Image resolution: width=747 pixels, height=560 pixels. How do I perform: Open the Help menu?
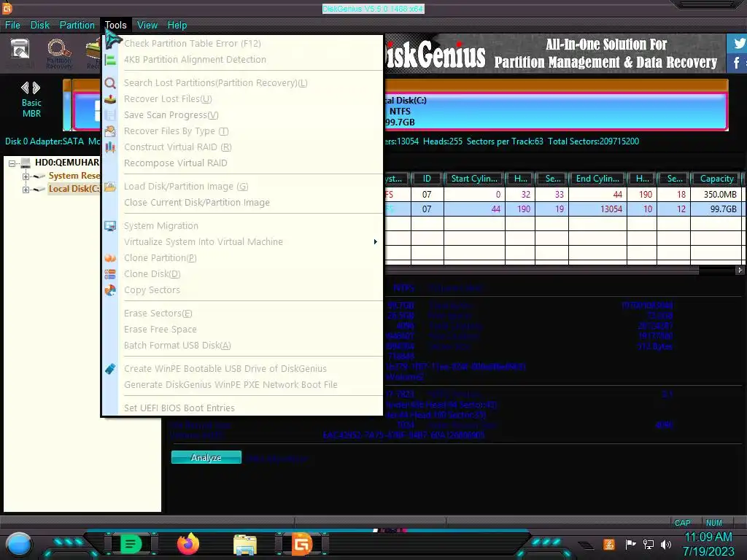point(177,26)
